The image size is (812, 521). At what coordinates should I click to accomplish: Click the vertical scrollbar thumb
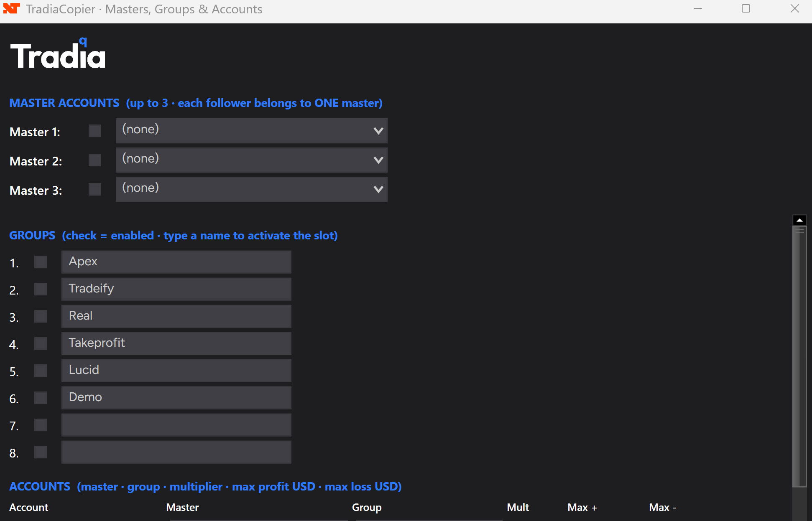[x=799, y=356]
